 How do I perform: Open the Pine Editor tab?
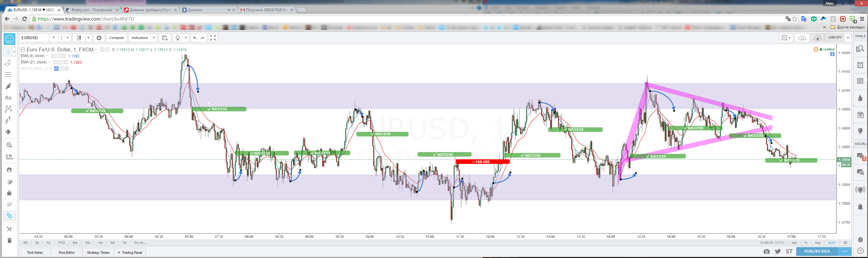[x=67, y=253]
